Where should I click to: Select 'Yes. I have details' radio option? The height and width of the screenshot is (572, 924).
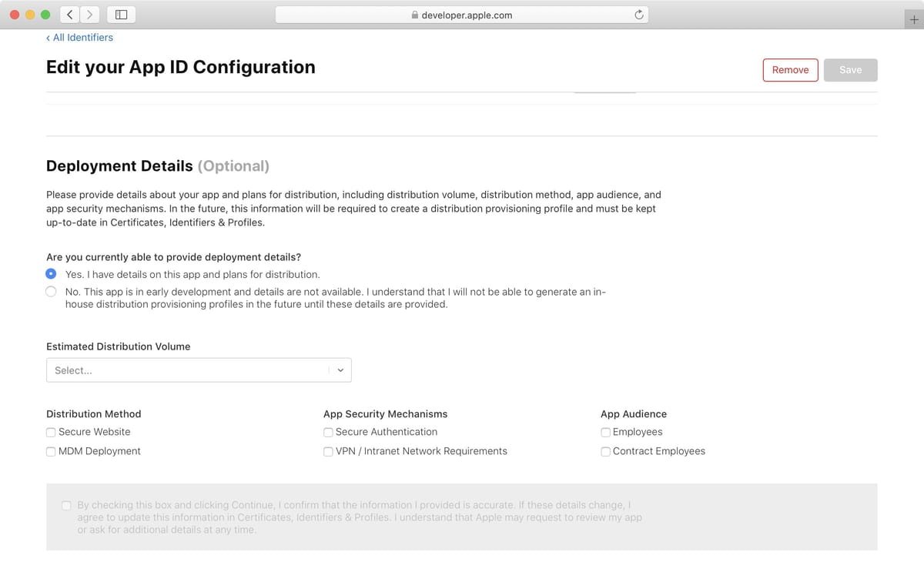[51, 274]
